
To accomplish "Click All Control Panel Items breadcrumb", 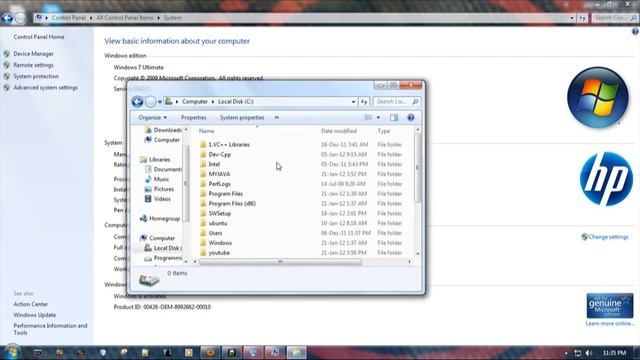I will 124,18.
